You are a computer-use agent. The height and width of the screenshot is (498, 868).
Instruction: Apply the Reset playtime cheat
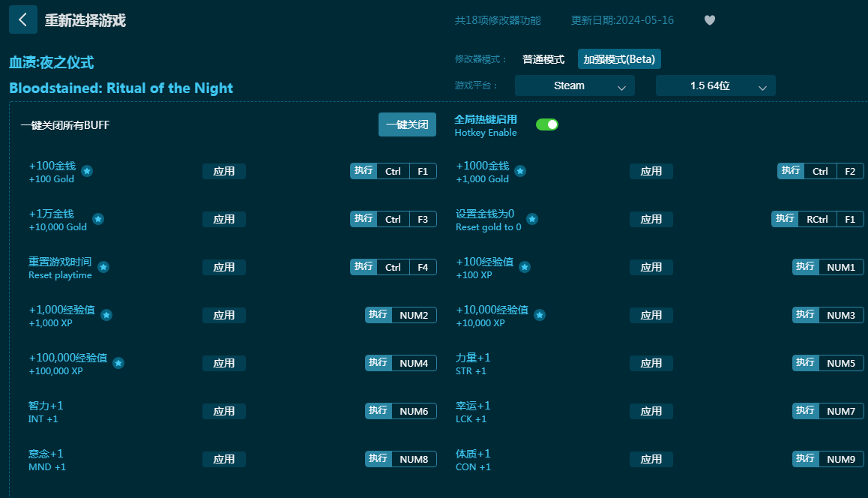223,268
